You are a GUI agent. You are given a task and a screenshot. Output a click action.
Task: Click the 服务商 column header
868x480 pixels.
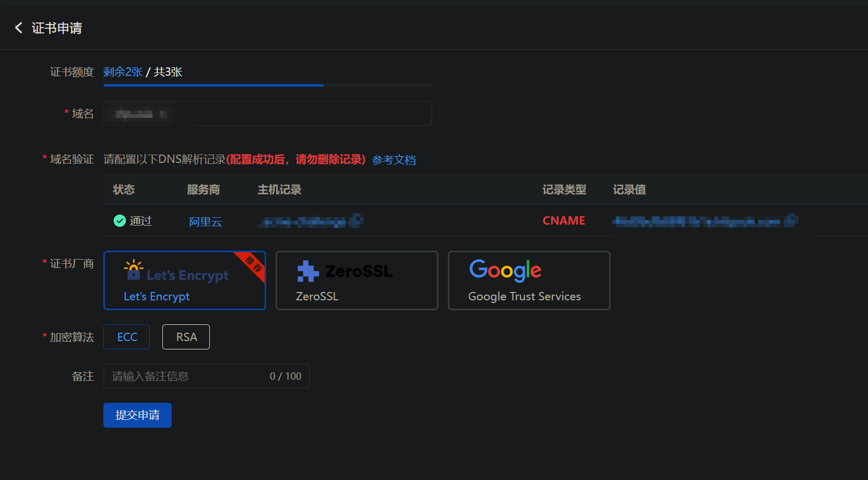coord(203,190)
